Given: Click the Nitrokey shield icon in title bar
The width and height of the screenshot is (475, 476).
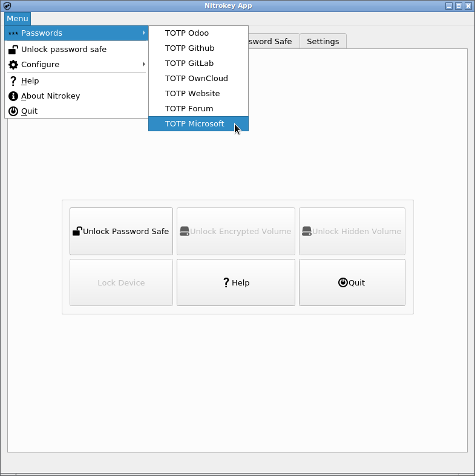Looking at the screenshot, I should pos(7,6).
